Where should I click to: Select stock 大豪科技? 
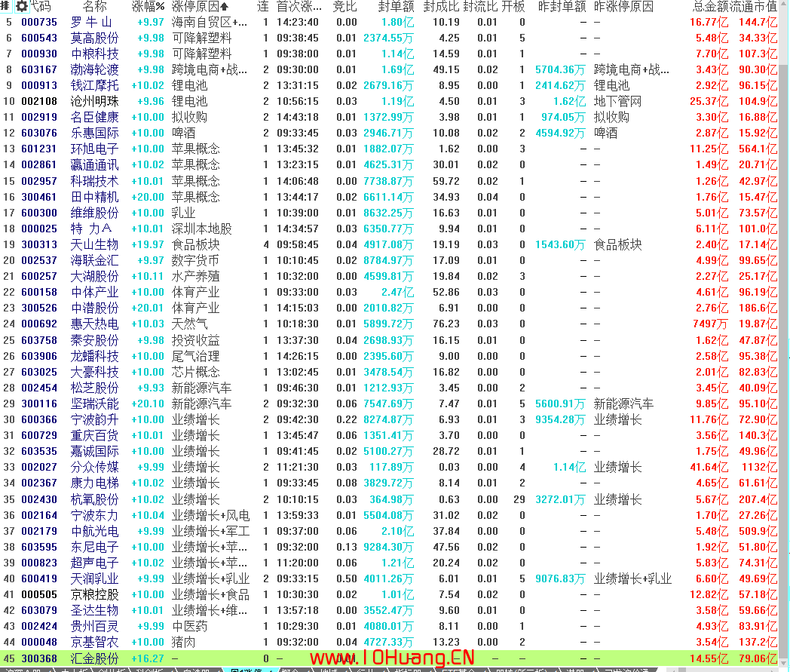point(95,372)
